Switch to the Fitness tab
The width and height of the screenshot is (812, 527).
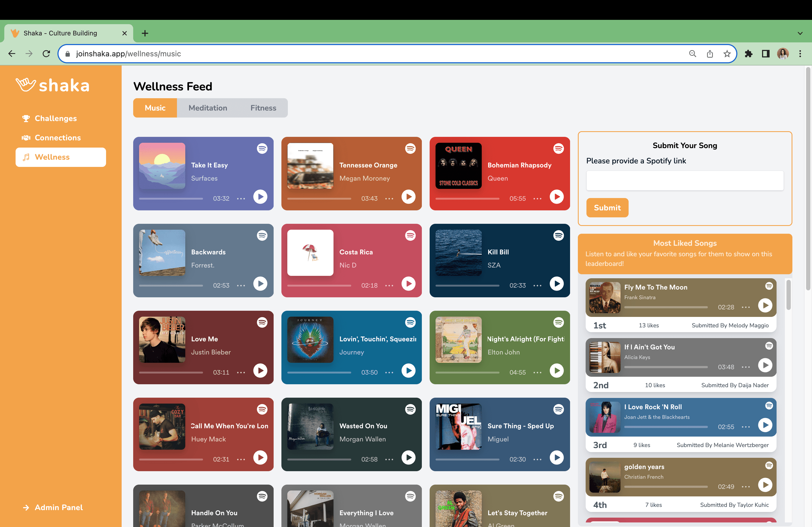[x=263, y=108]
